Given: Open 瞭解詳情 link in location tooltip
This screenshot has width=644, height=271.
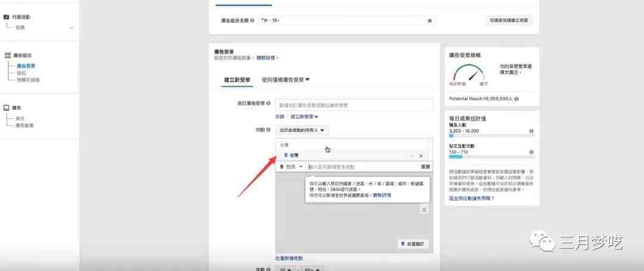Looking at the screenshot, I should click(x=382, y=195).
